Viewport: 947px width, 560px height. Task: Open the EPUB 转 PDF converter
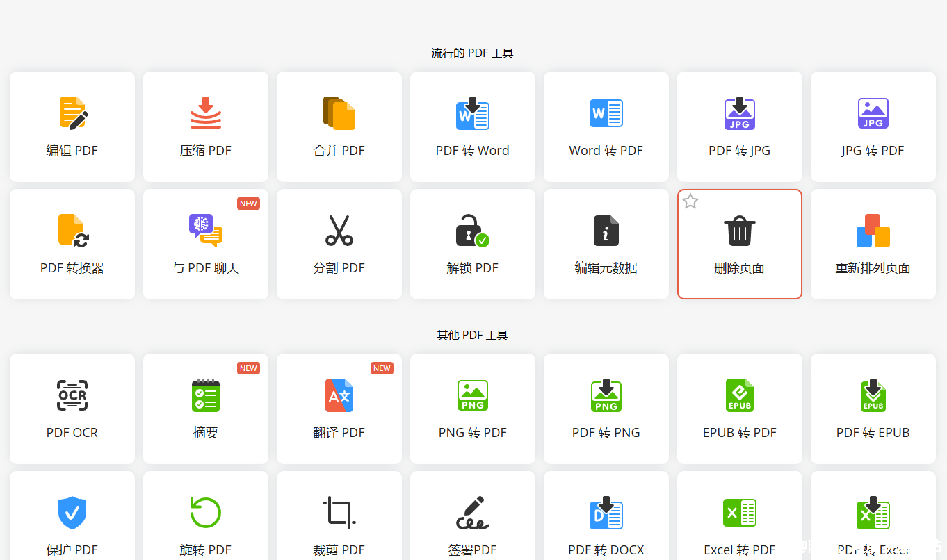739,409
